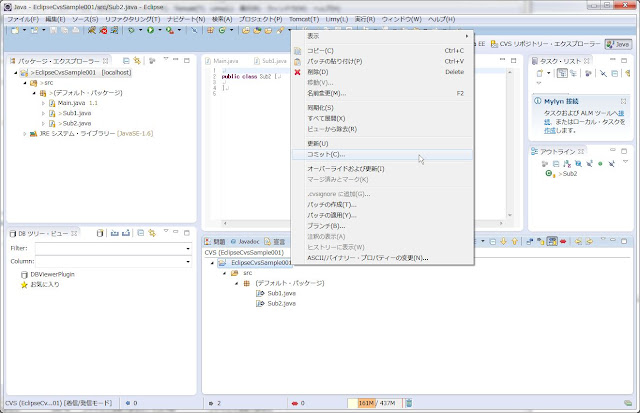Select お気に入り favorites item
640x413 pixels.
click(x=40, y=284)
